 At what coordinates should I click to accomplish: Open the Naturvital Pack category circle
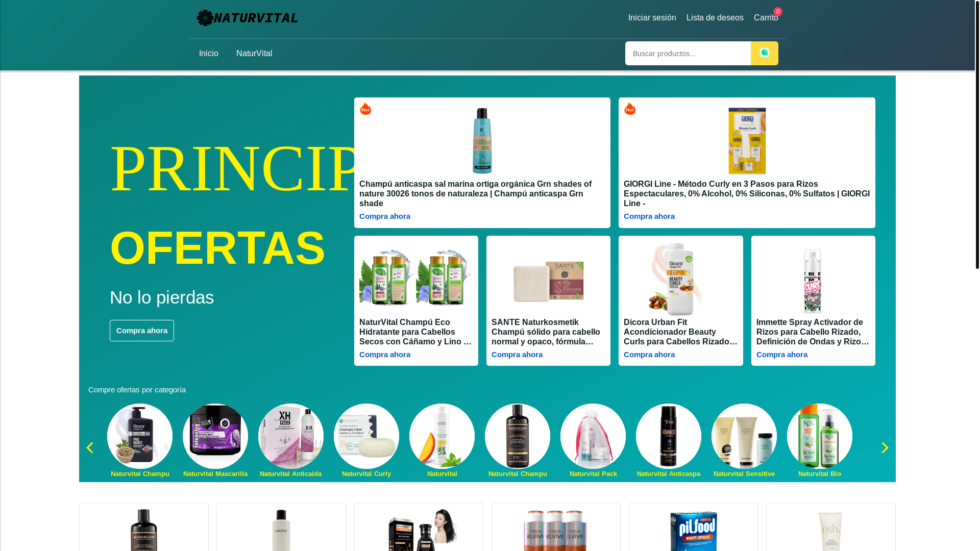pyautogui.click(x=593, y=436)
